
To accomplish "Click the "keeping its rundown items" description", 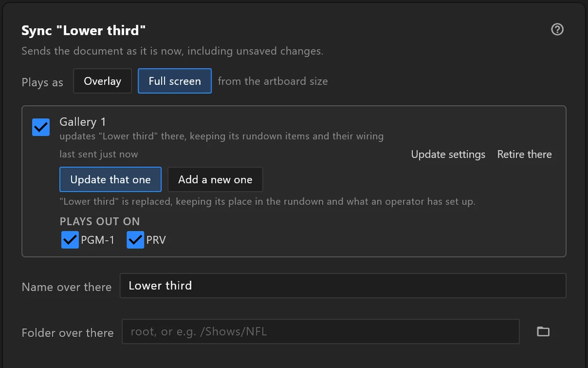I will click(221, 136).
